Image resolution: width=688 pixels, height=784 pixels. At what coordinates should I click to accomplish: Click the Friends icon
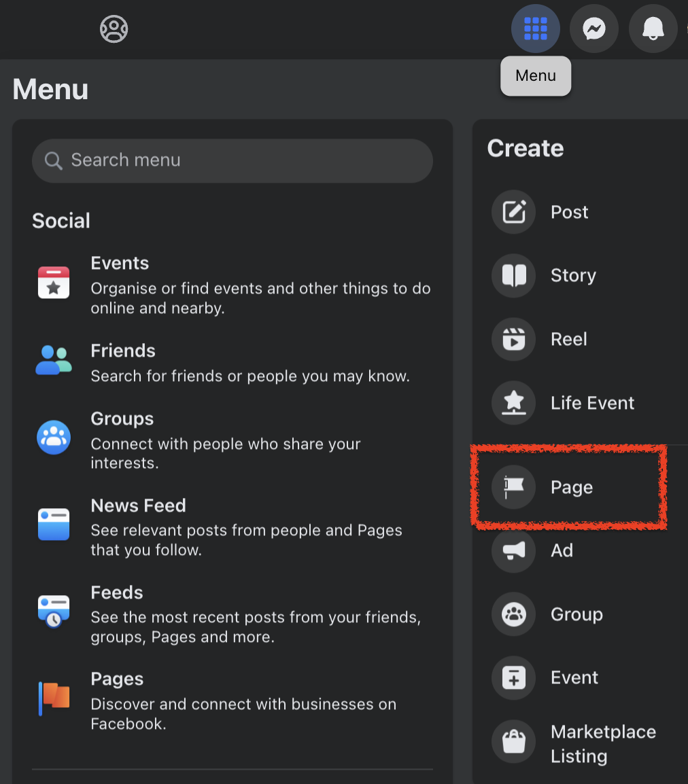(x=53, y=361)
